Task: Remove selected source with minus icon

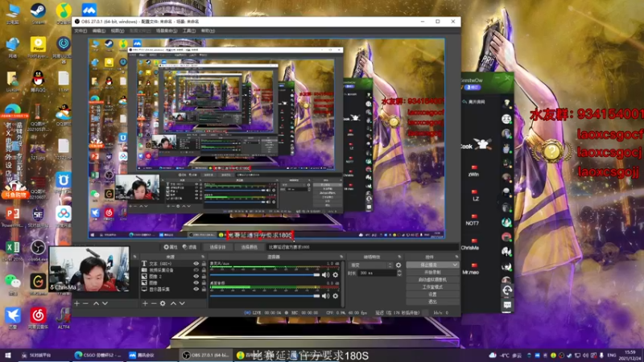Action: click(154, 303)
